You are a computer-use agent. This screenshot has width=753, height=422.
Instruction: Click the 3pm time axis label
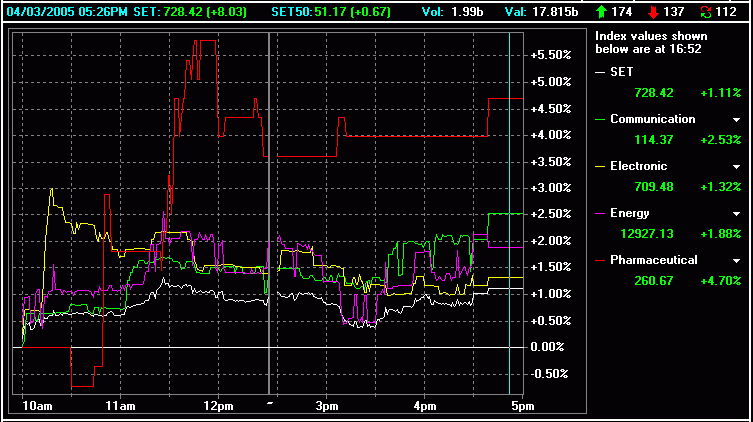[x=327, y=406]
